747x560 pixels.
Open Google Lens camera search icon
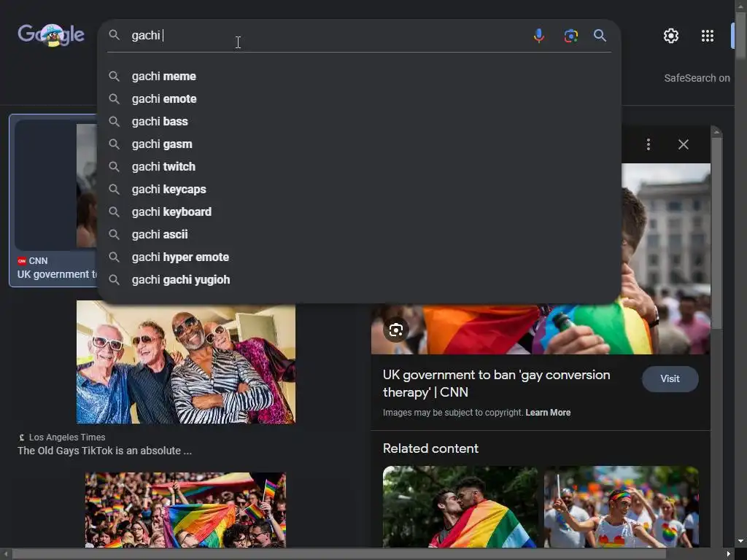pyautogui.click(x=570, y=36)
